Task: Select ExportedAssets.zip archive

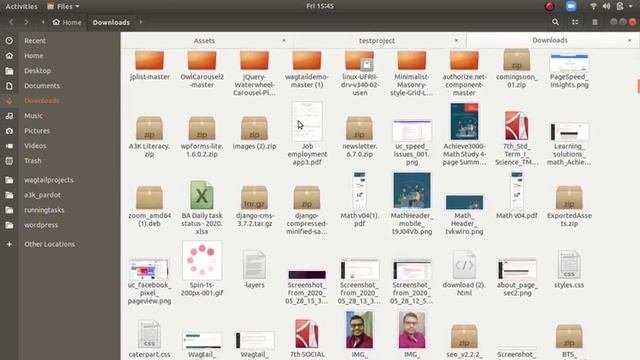Action: [569, 206]
